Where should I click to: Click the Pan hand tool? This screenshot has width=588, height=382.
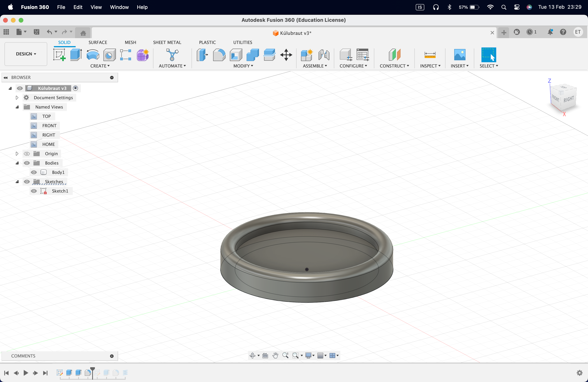[275, 355]
